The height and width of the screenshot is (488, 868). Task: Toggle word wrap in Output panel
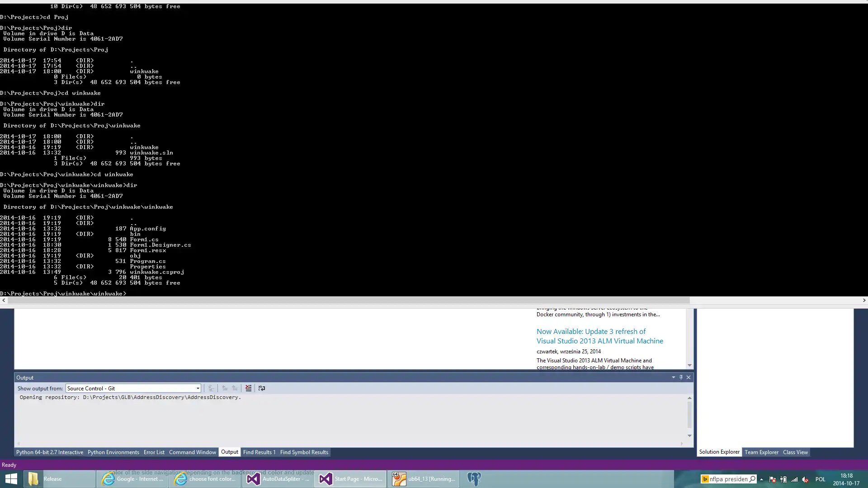pos(262,388)
